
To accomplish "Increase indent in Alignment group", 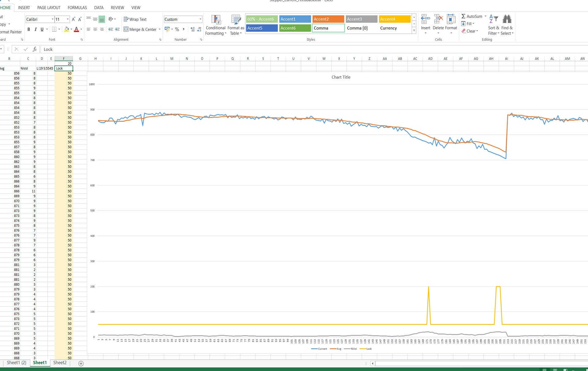I will pos(117,29).
